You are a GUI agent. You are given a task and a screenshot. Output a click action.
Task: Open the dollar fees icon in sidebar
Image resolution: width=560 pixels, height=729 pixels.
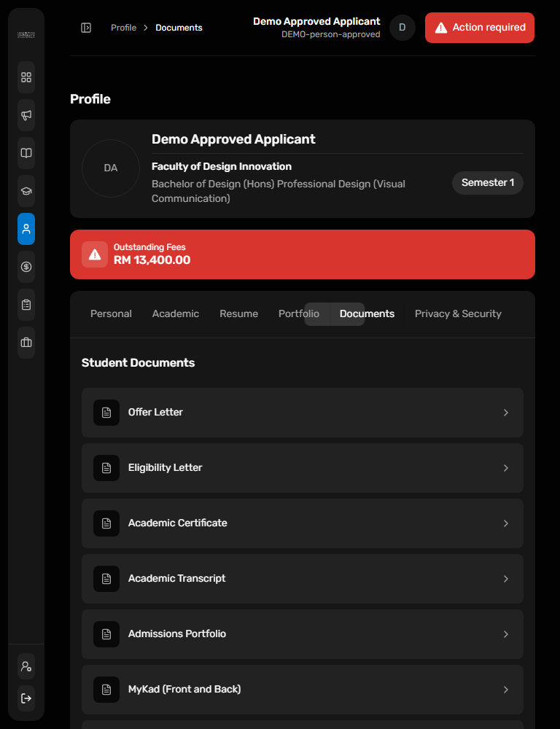[26, 267]
